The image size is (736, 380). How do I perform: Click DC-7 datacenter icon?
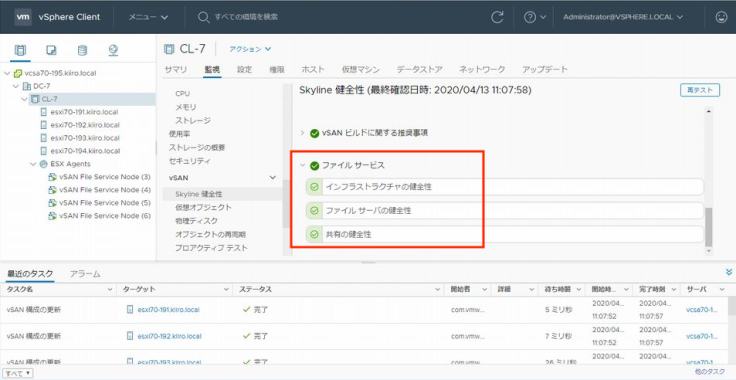pyautogui.click(x=27, y=86)
